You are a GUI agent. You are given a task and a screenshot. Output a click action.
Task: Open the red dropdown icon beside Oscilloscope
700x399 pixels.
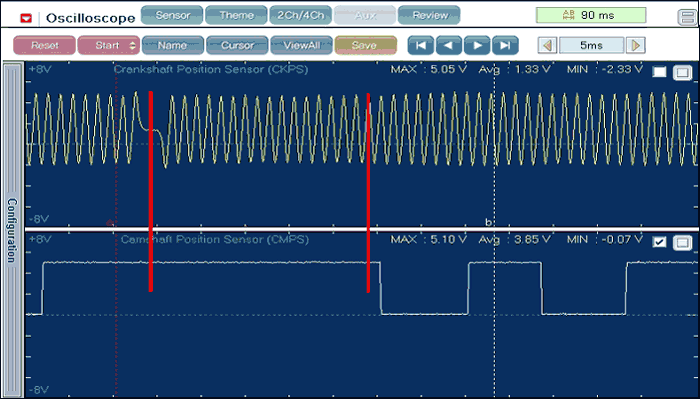pos(26,18)
